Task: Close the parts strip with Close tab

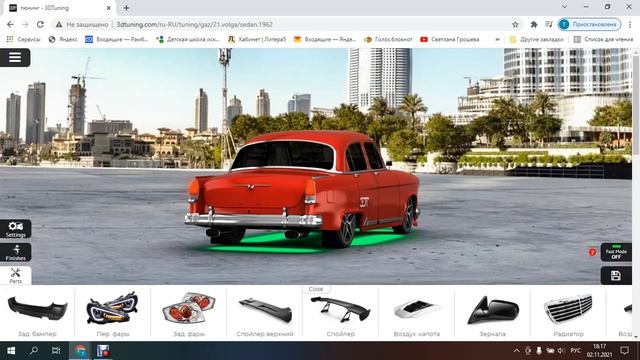Action: (x=316, y=289)
